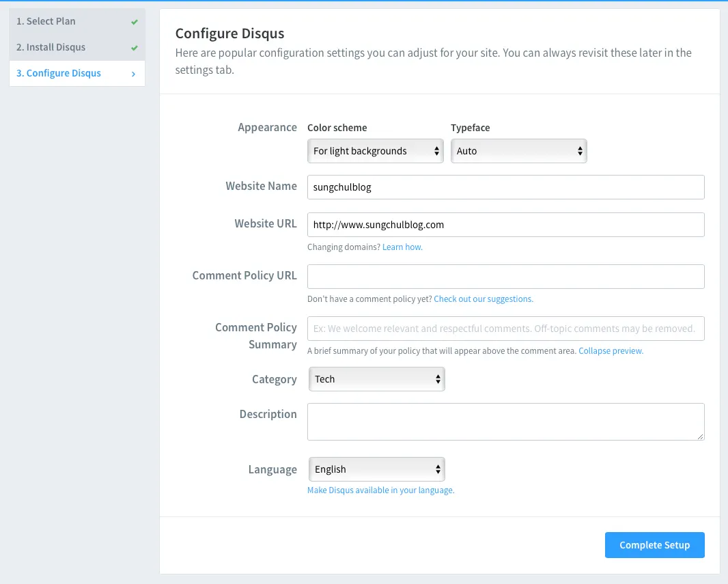
Task: Click the Collapse preview link
Action: [611, 351]
